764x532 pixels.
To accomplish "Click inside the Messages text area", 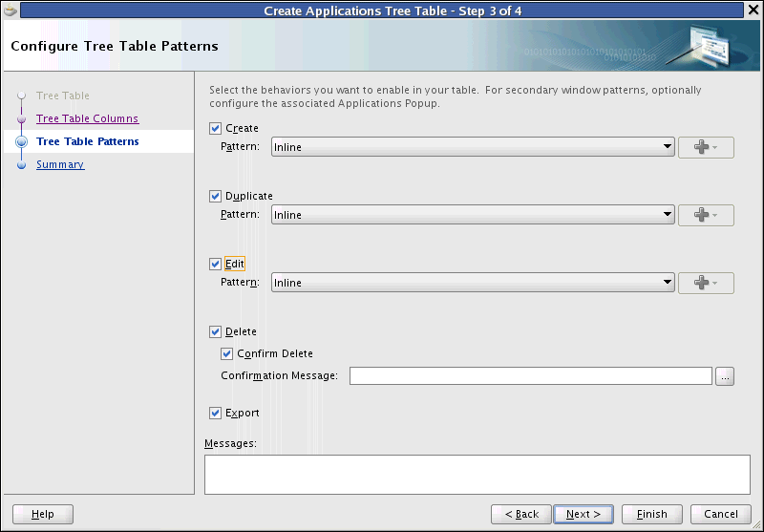I will [477, 475].
